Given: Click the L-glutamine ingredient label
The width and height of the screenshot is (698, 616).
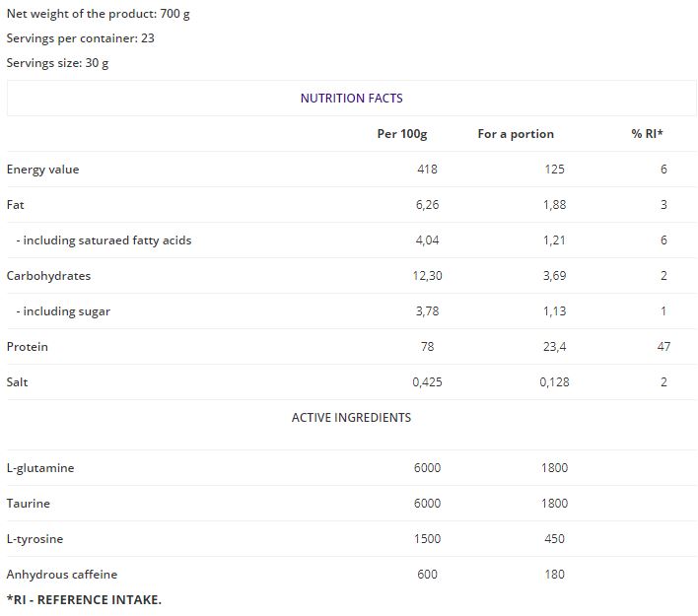Looking at the screenshot, I should click(x=40, y=468).
